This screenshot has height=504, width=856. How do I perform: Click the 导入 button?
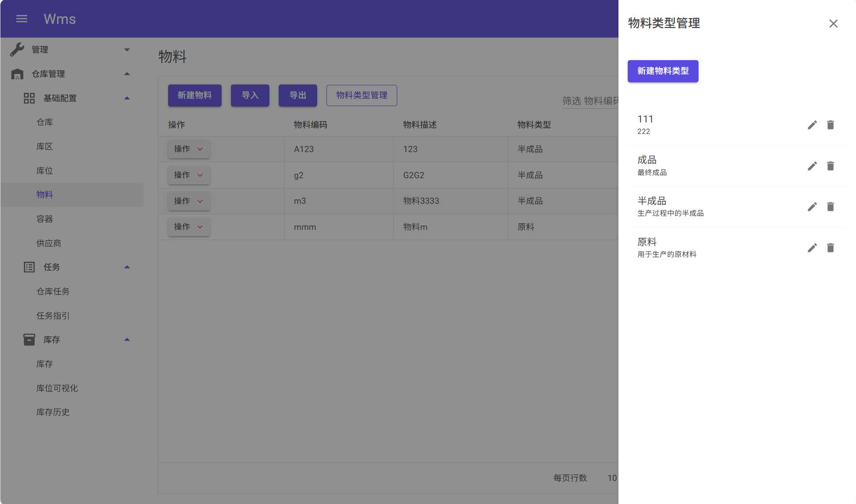click(x=250, y=95)
